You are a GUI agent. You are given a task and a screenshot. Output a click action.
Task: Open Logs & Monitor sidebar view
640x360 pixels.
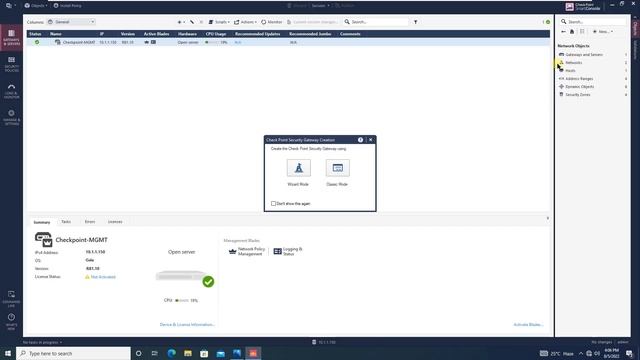pos(11,91)
